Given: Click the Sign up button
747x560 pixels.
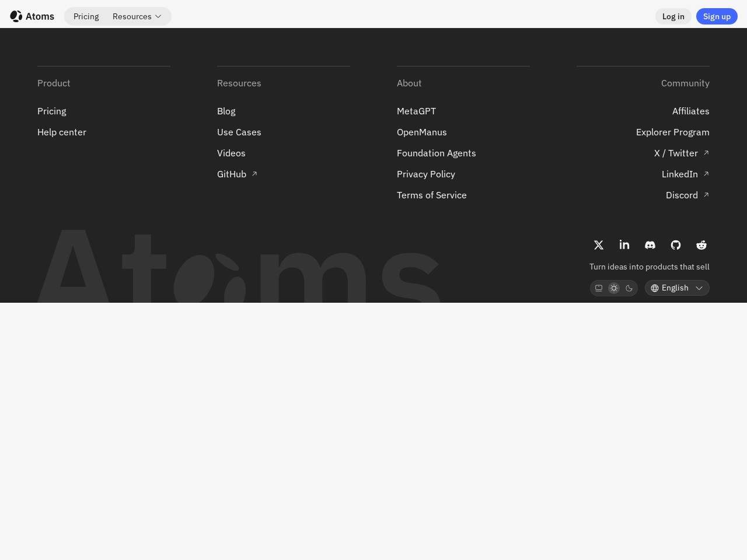Looking at the screenshot, I should (x=717, y=16).
